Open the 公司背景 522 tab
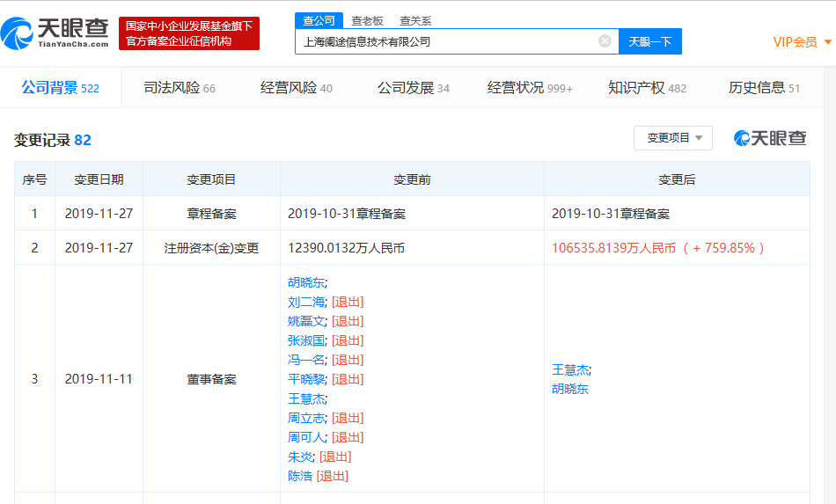 60,88
